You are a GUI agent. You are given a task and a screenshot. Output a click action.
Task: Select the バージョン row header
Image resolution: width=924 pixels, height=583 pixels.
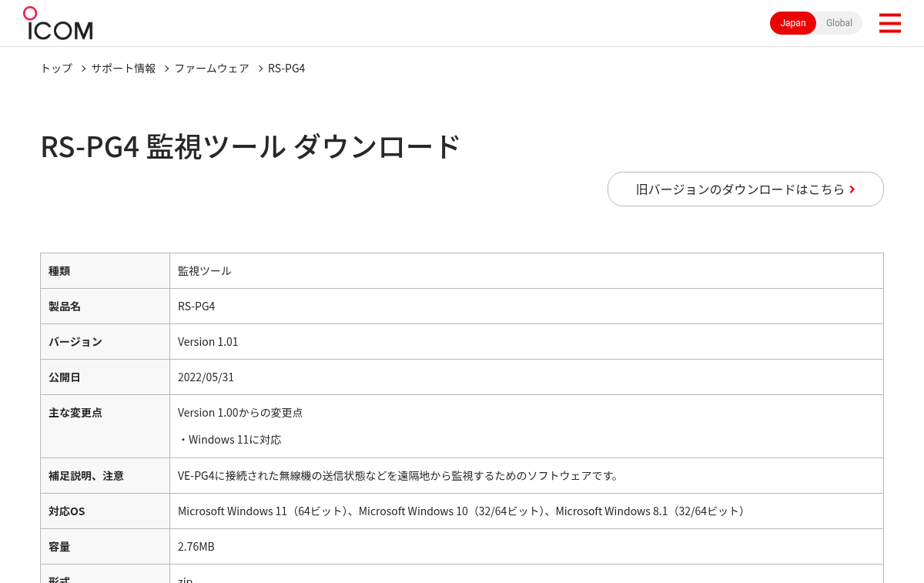[105, 342]
